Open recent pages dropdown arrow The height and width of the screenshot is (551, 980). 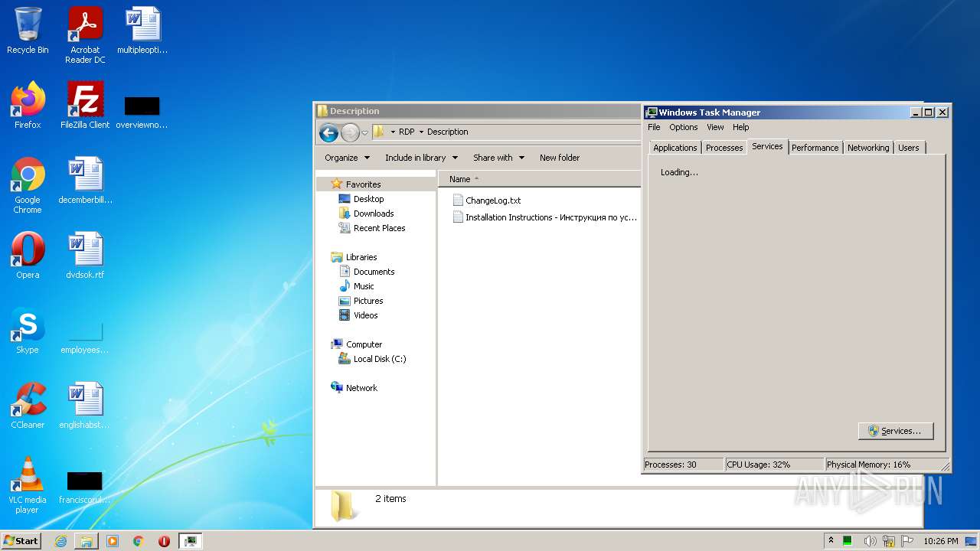click(364, 132)
